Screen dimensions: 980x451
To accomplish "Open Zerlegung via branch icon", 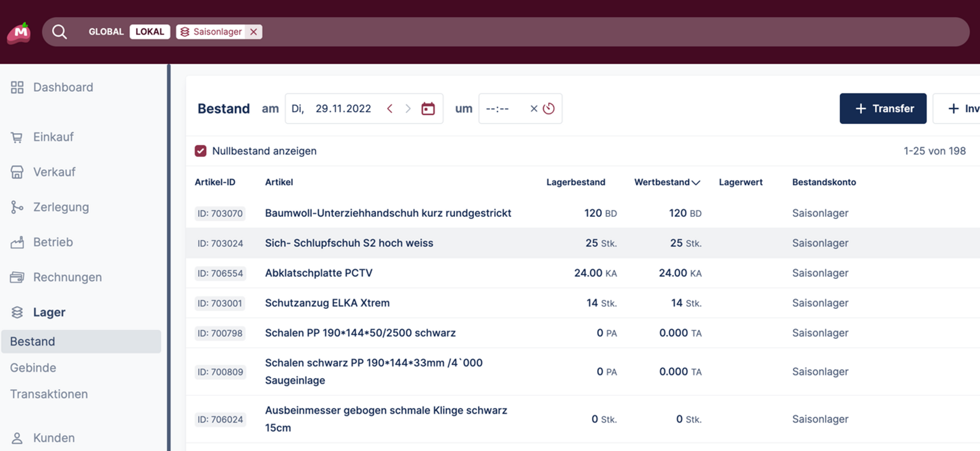I will [x=17, y=207].
